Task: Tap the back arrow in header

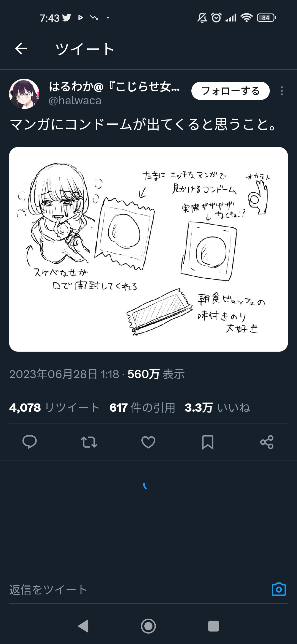Action: (x=21, y=49)
